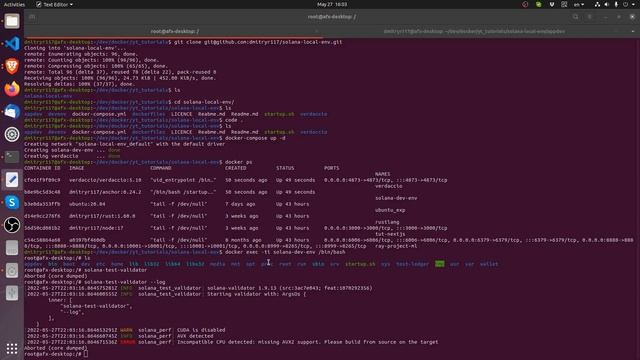Screen dimensions: 640x360
Task: Open the Files app in the dock
Action: (12, 21)
